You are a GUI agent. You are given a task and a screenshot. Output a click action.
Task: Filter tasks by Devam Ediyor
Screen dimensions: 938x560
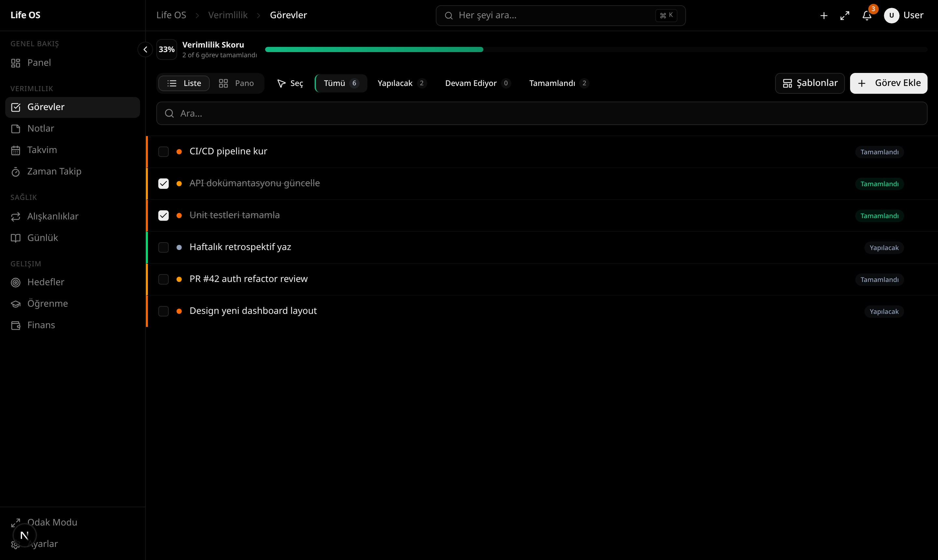click(x=478, y=83)
